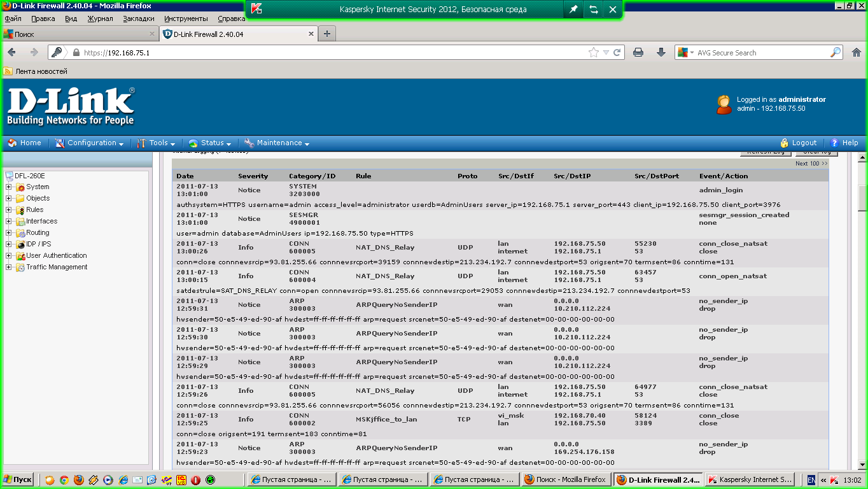Open the Файл menu in Firefox

click(x=13, y=19)
